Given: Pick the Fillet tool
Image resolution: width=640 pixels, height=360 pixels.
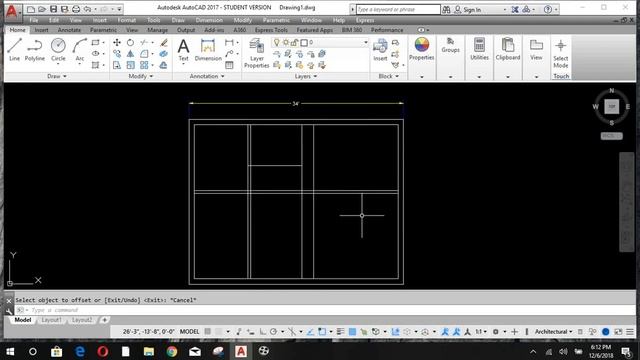Looking at the screenshot, I should pyautogui.click(x=144, y=53).
